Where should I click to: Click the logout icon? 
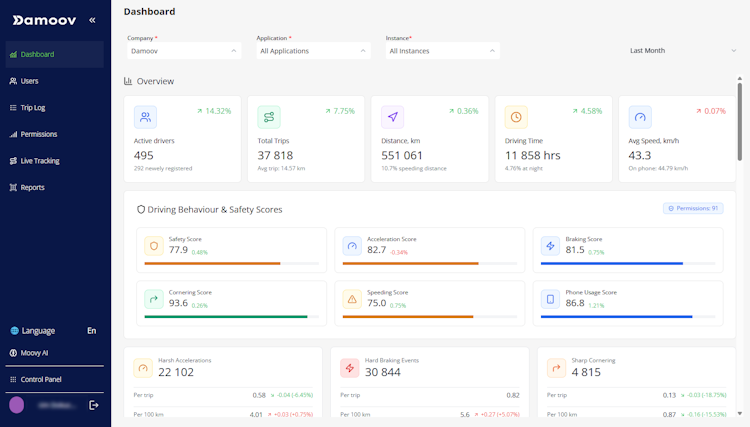pos(94,405)
